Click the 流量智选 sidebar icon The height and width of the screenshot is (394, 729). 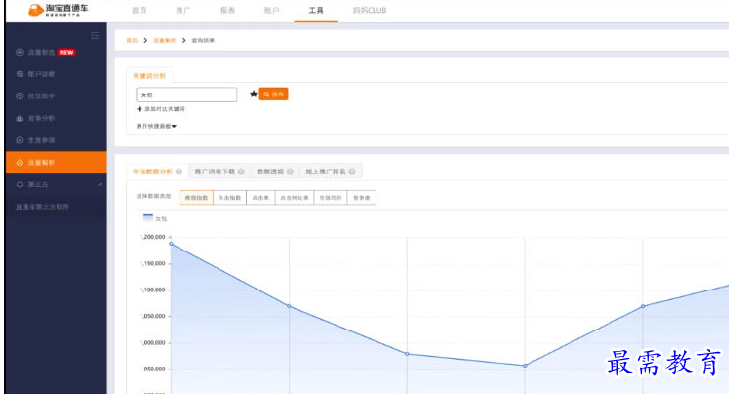click(x=20, y=53)
